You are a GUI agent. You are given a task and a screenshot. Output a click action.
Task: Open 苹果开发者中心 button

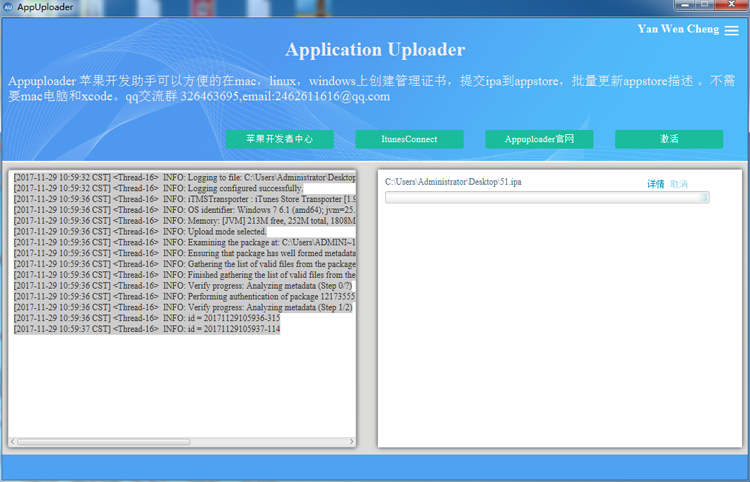(280, 139)
